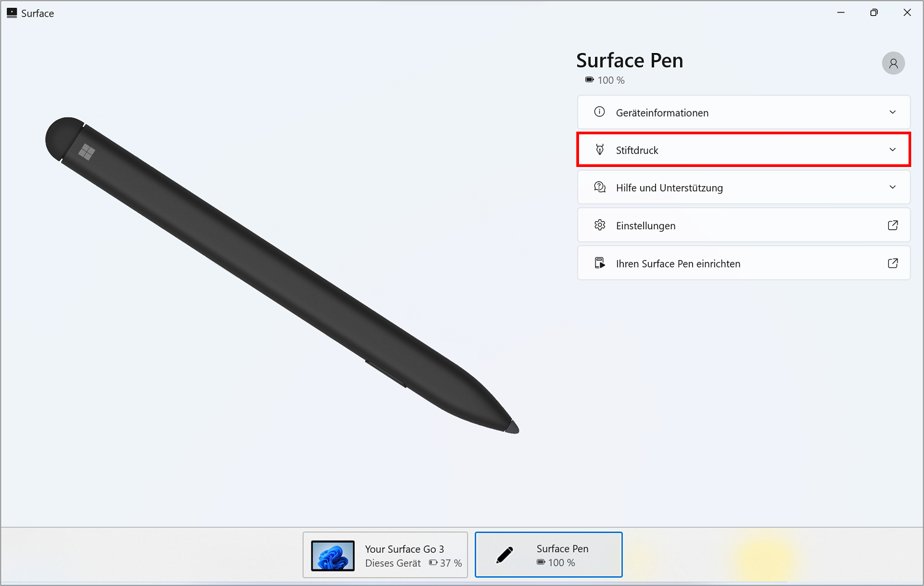The height and width of the screenshot is (586, 924).
Task: Click the battery icon under Surface Pen heading
Action: pyautogui.click(x=590, y=80)
